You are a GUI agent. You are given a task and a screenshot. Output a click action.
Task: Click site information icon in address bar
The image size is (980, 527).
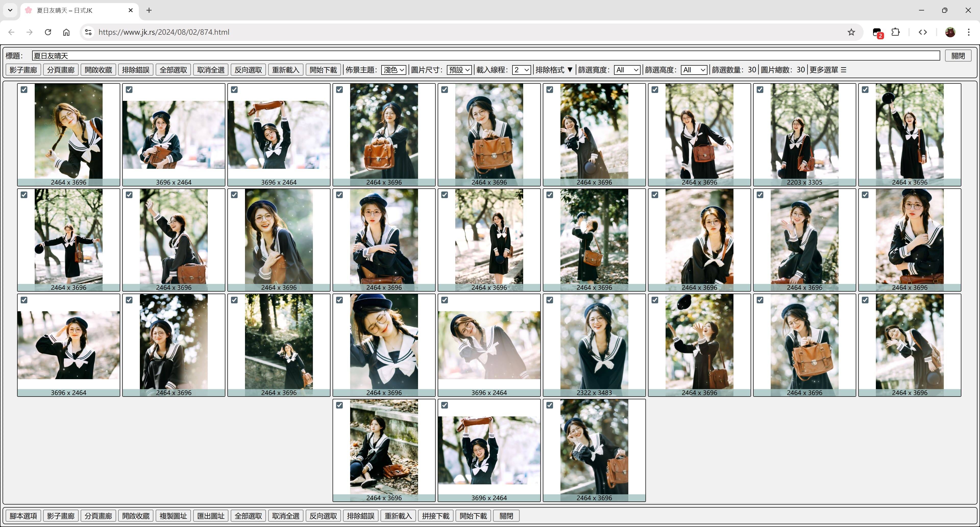[88, 32]
